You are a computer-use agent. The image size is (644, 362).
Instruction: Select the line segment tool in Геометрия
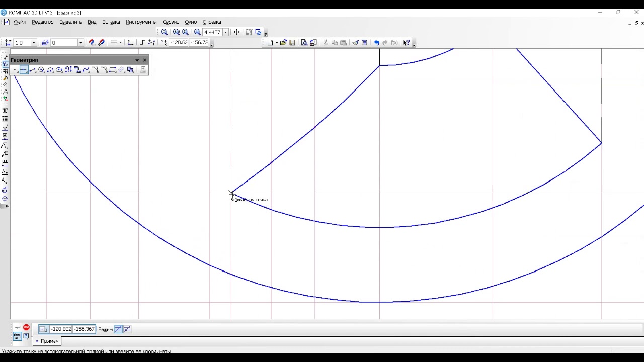[x=33, y=70]
